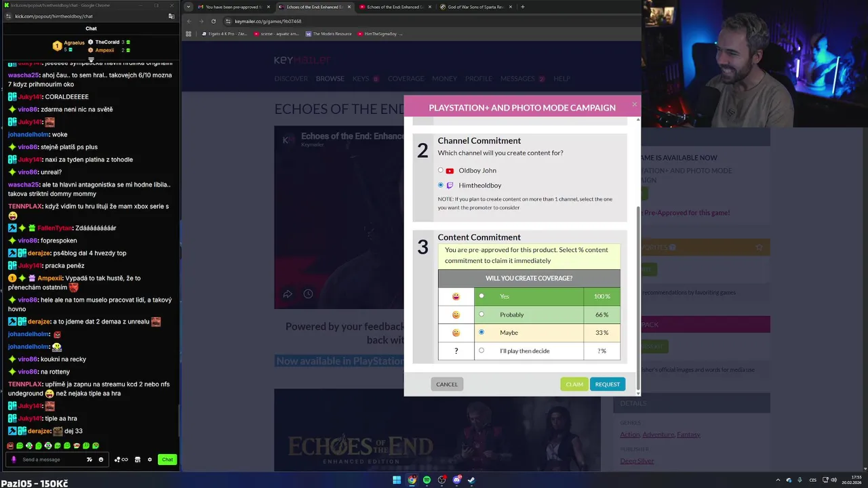Open Spotify from the taskbar
This screenshot has height=488, width=868.
click(x=427, y=480)
